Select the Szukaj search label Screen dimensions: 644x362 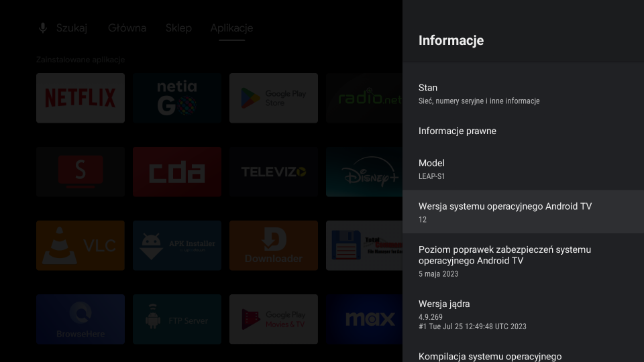pyautogui.click(x=72, y=28)
